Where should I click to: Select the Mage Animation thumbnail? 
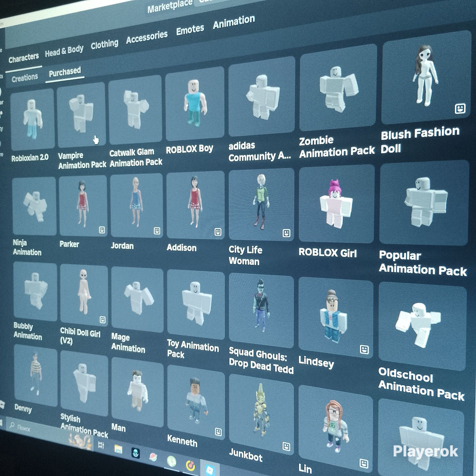(x=137, y=300)
